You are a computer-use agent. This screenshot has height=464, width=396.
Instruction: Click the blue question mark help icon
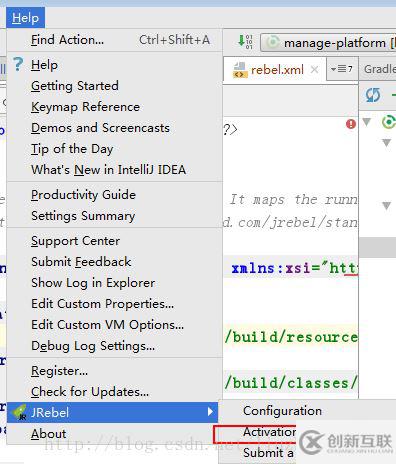click(x=18, y=64)
